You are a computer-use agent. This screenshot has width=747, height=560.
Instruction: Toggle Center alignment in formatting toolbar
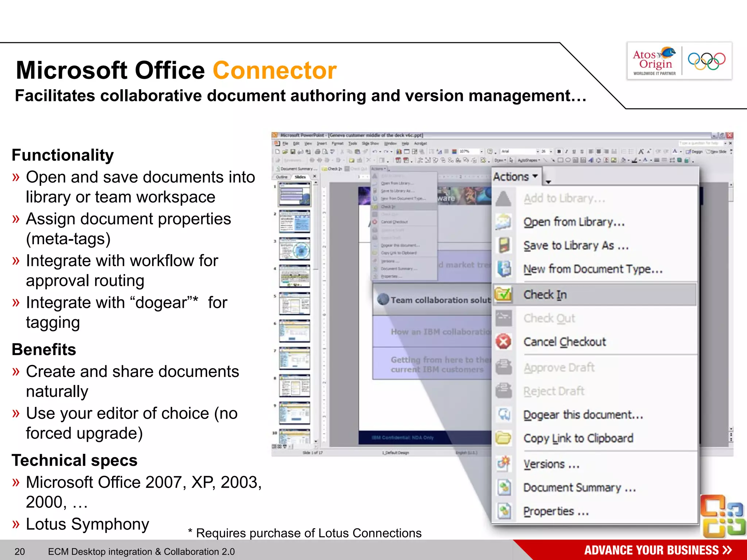pyautogui.click(x=599, y=151)
